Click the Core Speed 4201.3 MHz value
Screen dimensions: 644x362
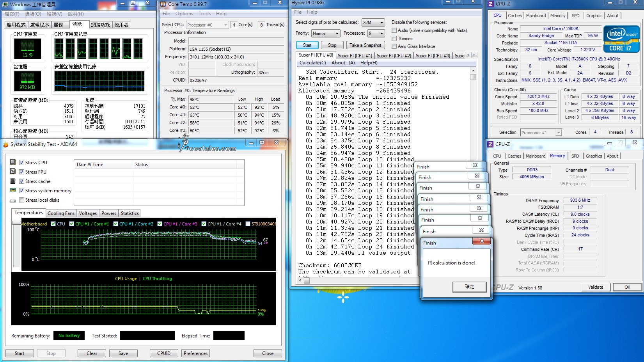538,97
